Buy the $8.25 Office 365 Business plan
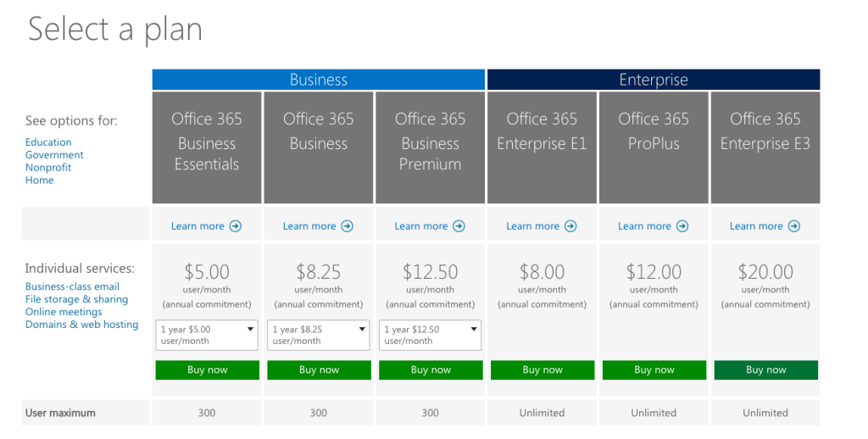Screen dimensions: 868x439 point(319,370)
